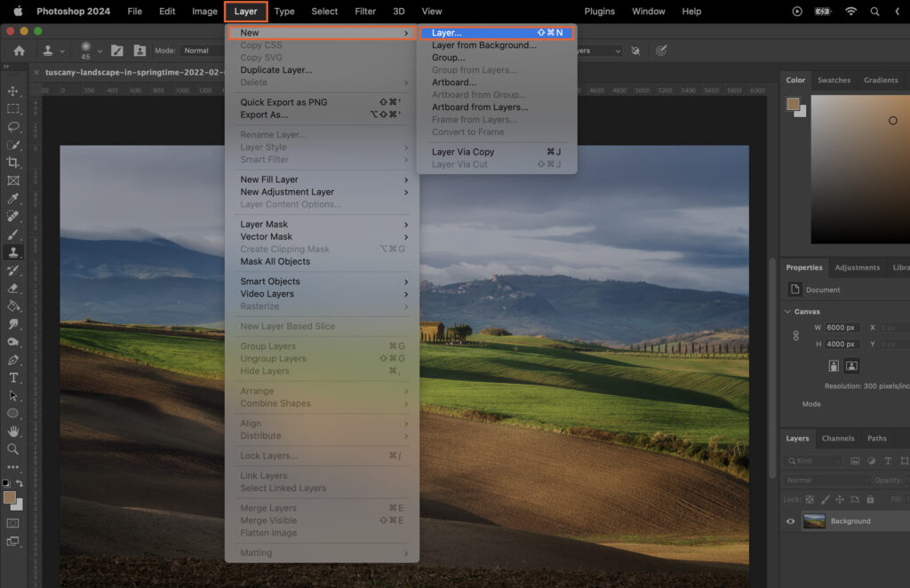Switch to the Channels tab

tap(838, 438)
